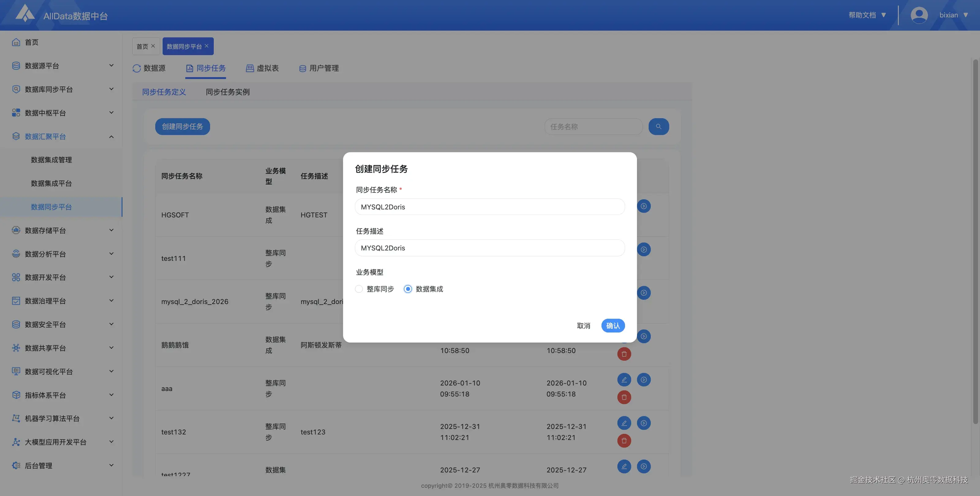
Task: Click the 确认 button in dialog
Action: click(613, 325)
